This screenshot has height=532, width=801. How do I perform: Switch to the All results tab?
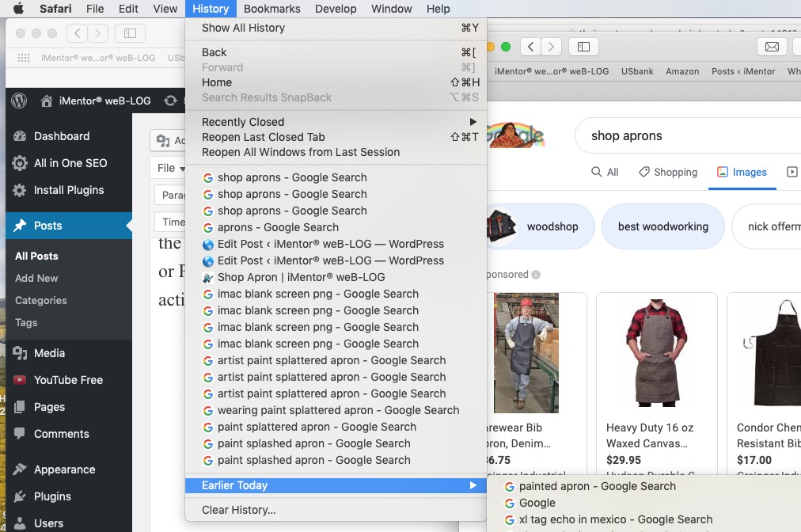click(605, 173)
